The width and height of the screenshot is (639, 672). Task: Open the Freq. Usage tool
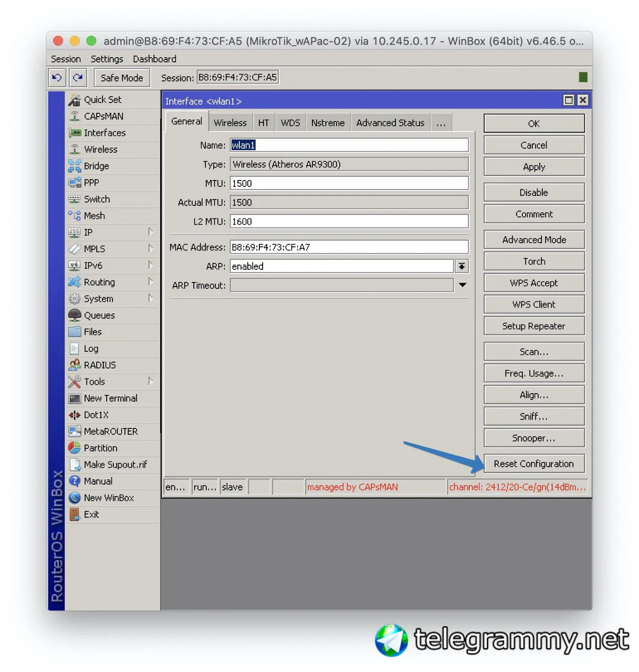(534, 373)
